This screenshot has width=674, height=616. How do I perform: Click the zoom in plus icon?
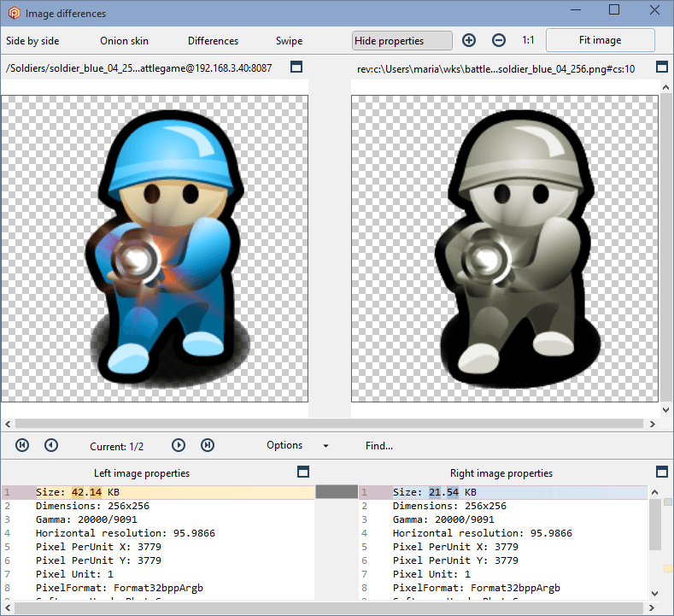coord(468,40)
